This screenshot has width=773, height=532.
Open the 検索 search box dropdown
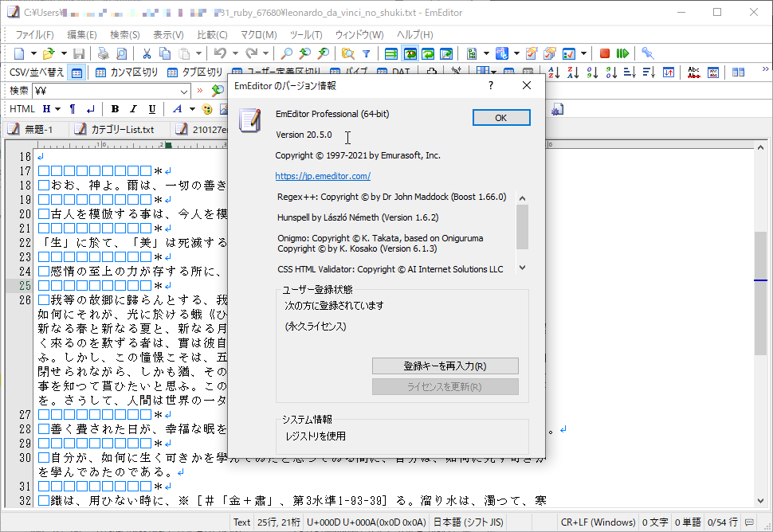(182, 90)
